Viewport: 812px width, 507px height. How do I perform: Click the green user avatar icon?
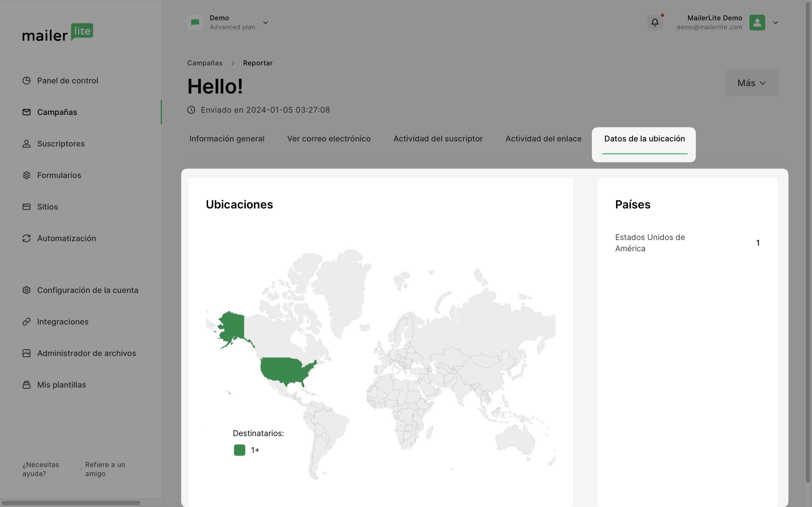click(757, 23)
